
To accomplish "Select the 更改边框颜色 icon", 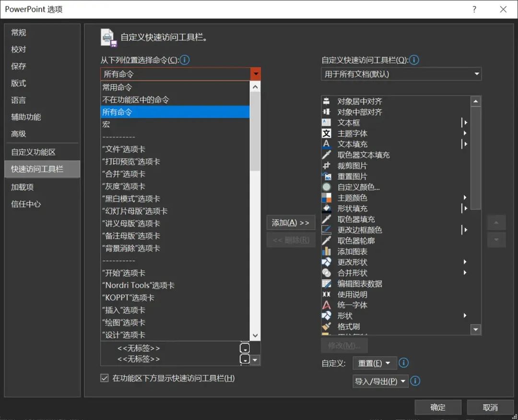I will tap(327, 230).
